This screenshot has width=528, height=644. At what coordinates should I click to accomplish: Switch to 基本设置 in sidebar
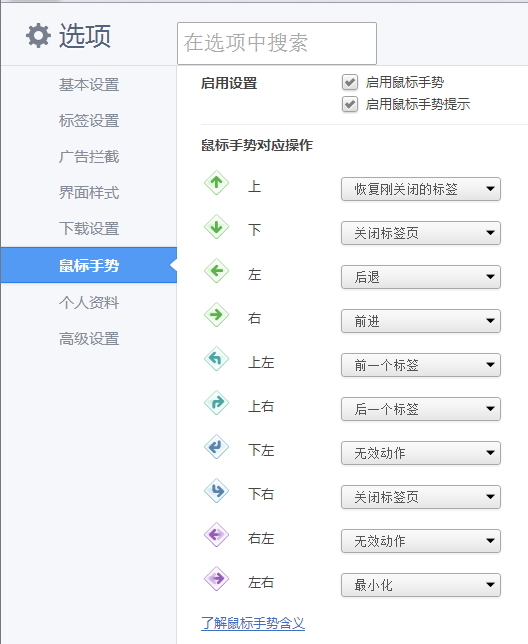click(x=89, y=85)
